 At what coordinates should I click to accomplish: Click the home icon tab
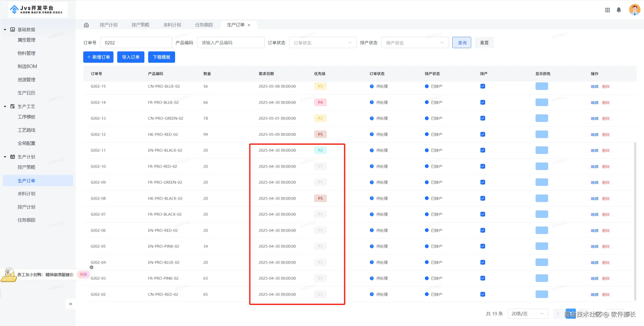click(86, 25)
